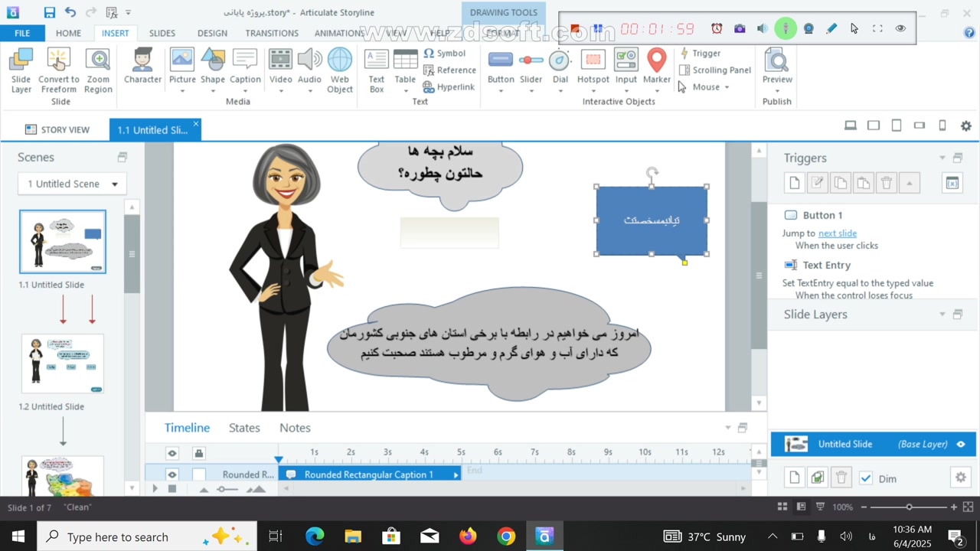Expand the Mouse dropdown menu

[x=726, y=87]
